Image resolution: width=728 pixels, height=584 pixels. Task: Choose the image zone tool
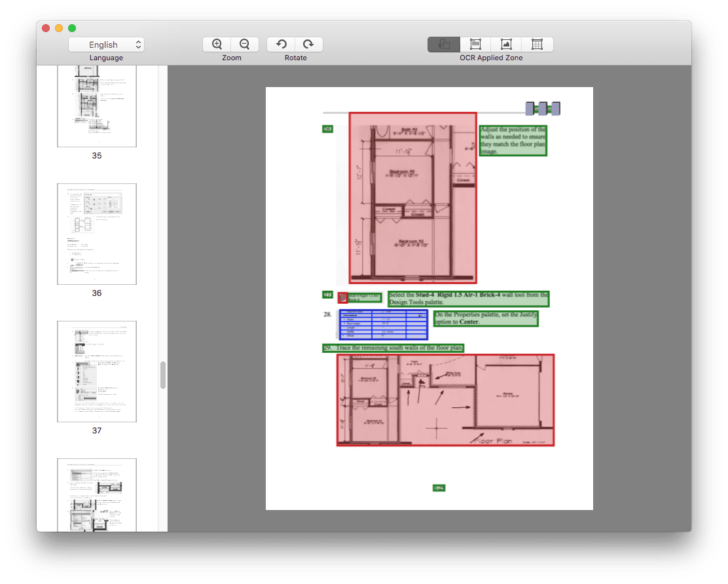[x=506, y=45]
